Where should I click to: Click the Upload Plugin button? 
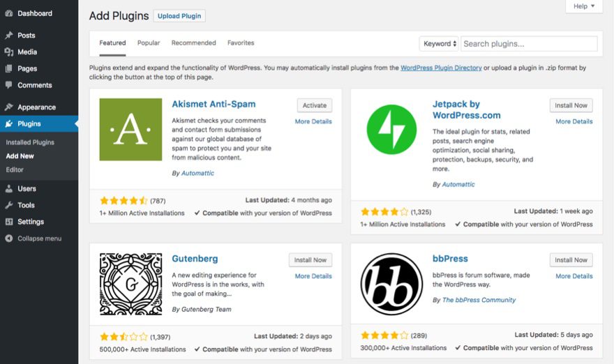(179, 16)
